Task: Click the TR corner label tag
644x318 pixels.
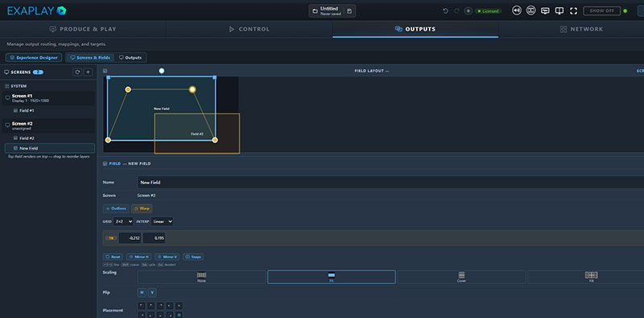Action: click(110, 237)
